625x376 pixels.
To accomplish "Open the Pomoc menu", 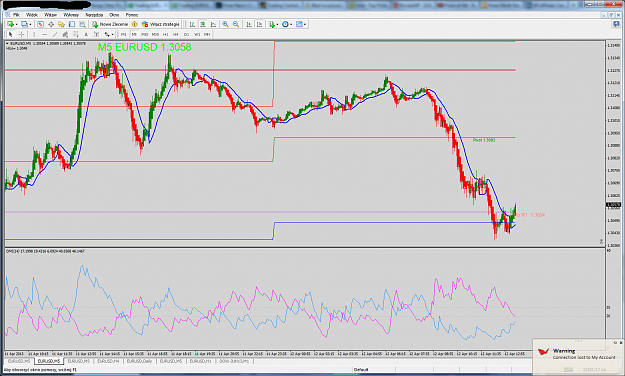I will click(132, 15).
